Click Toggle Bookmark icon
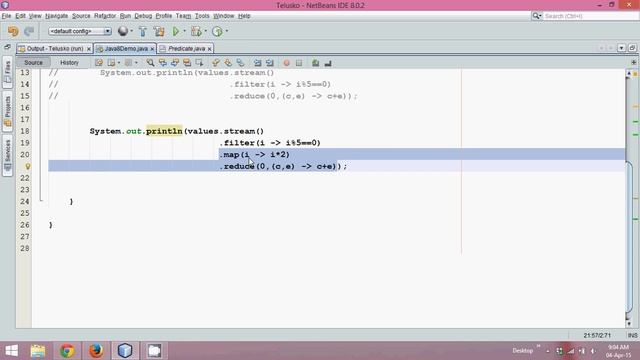Viewport: 640px width, 360px height. (240, 63)
